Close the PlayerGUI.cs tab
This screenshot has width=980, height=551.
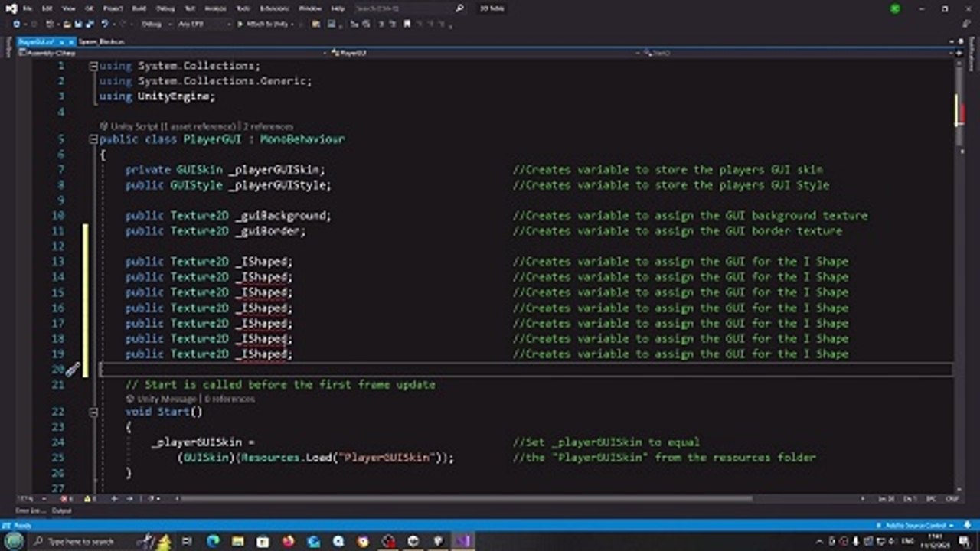pyautogui.click(x=70, y=41)
